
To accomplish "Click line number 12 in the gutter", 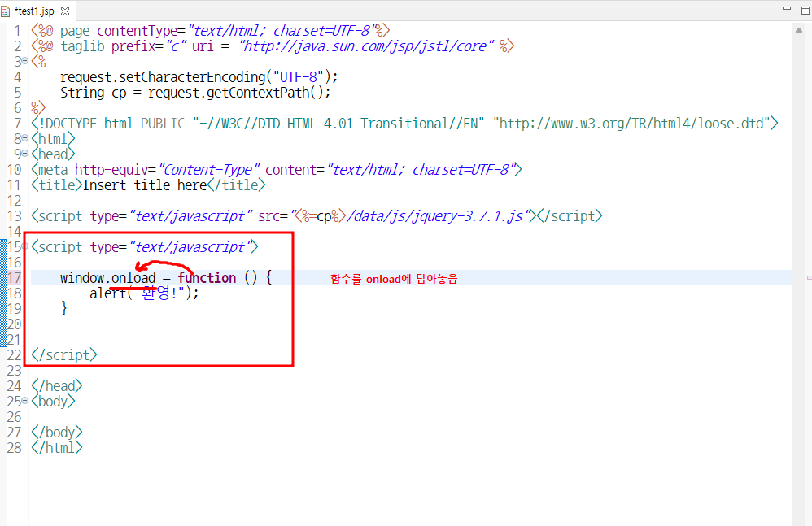I will click(x=14, y=201).
